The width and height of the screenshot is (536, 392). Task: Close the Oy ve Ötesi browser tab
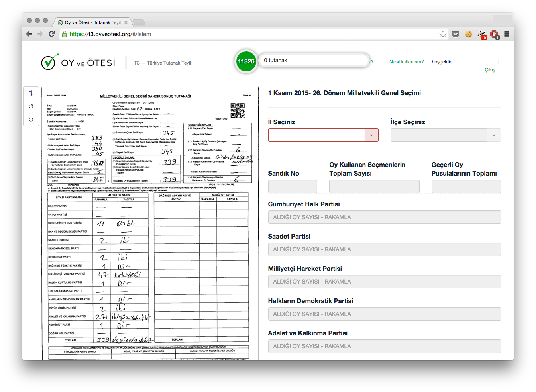(126, 22)
